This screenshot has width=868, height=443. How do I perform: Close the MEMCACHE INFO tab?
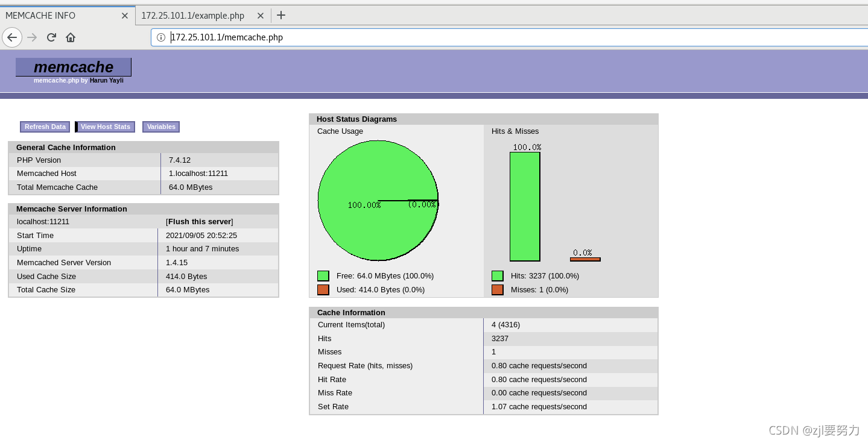[x=125, y=16]
